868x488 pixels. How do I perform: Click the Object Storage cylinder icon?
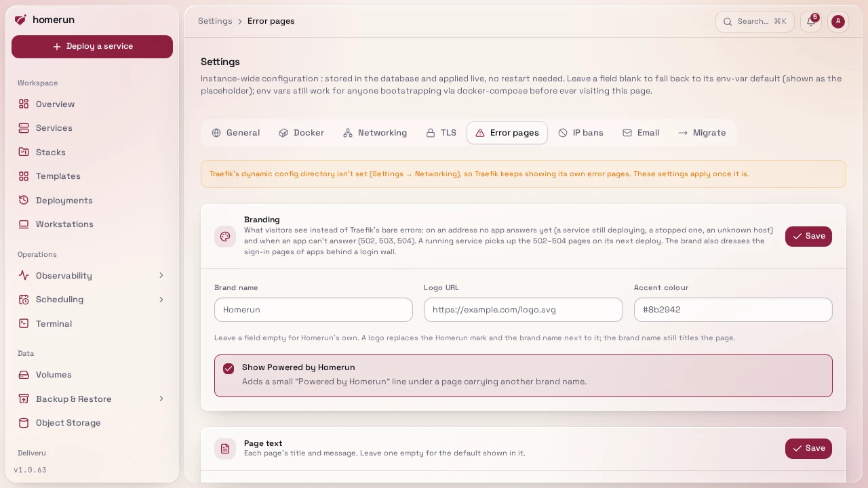click(24, 423)
